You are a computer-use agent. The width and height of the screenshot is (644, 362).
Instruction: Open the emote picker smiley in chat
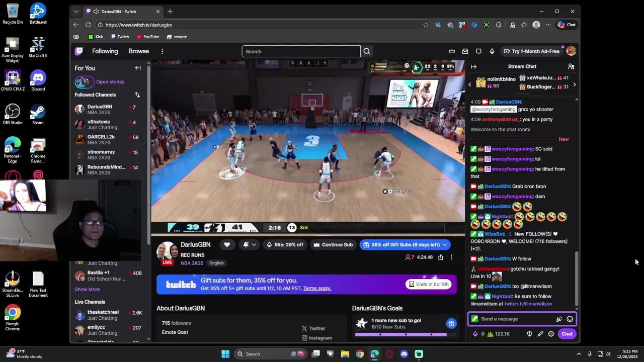coord(570,319)
